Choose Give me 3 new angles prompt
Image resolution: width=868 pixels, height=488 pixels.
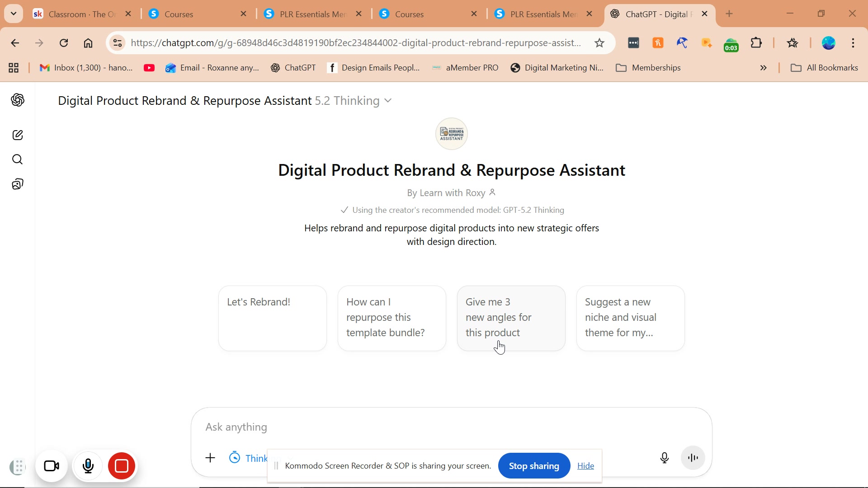pyautogui.click(x=511, y=318)
